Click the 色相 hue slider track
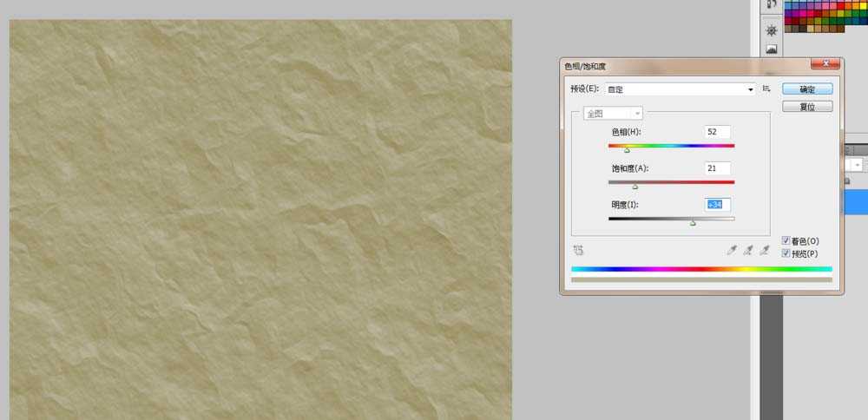868x420 pixels. (x=671, y=145)
